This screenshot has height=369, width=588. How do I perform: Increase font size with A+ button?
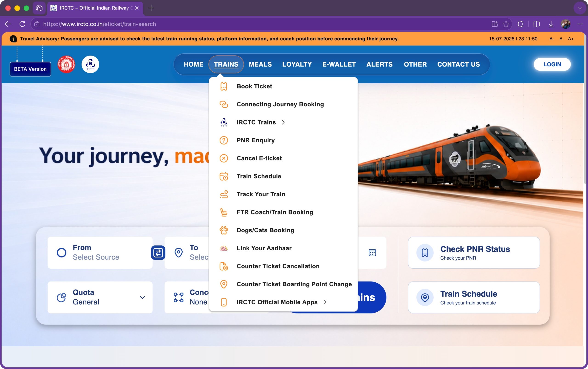pyautogui.click(x=571, y=39)
